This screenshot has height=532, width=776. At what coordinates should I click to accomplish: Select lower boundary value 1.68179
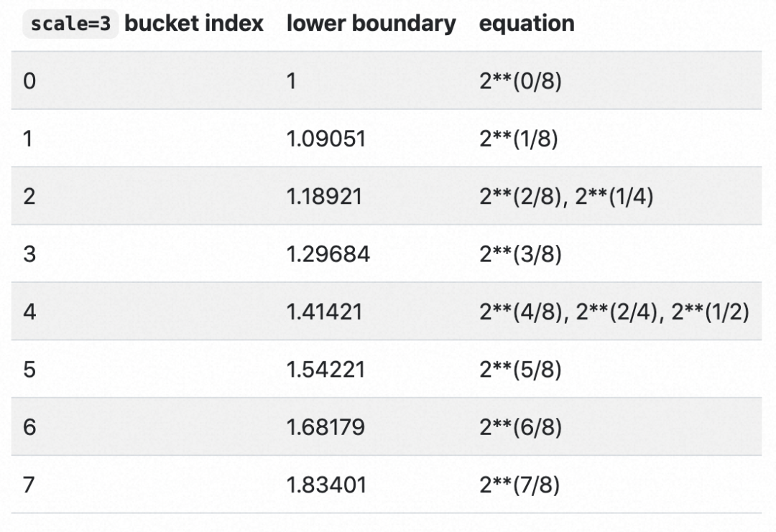click(x=325, y=427)
